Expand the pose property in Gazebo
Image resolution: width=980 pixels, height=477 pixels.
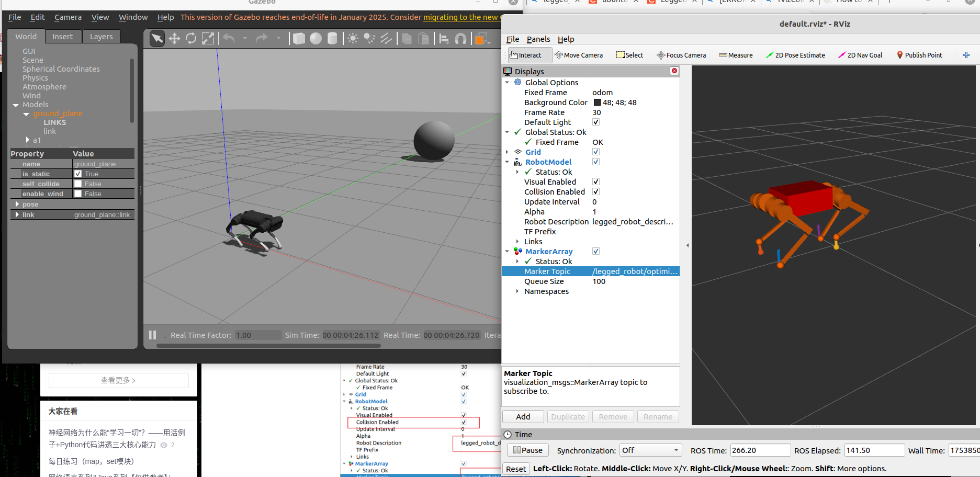(x=17, y=204)
